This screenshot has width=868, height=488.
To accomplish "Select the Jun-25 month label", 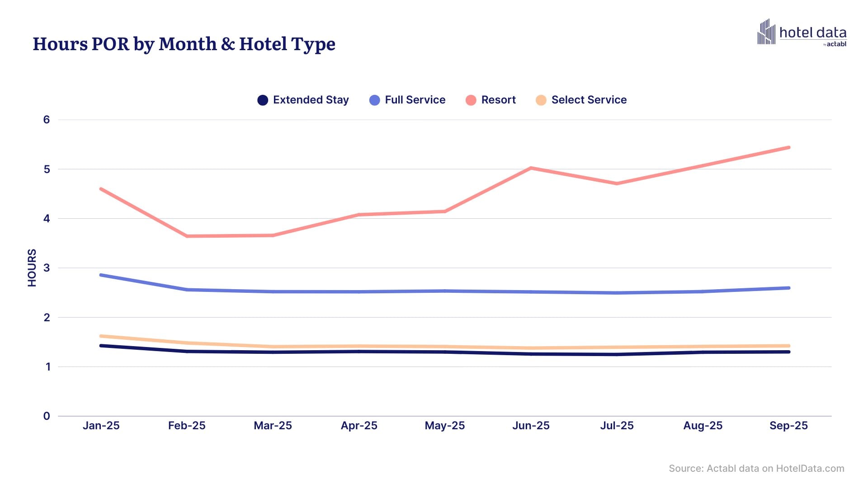I will 531,426.
